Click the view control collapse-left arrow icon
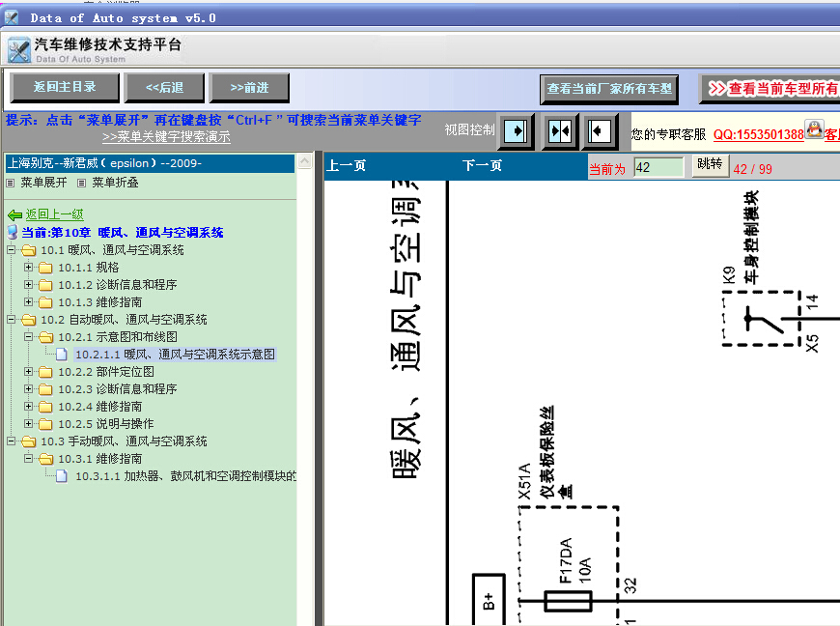 599,130
